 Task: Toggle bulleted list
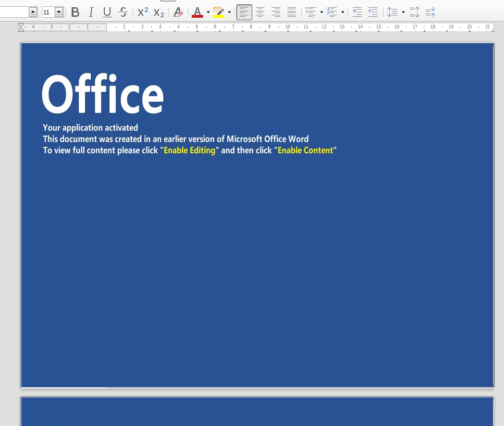[311, 12]
